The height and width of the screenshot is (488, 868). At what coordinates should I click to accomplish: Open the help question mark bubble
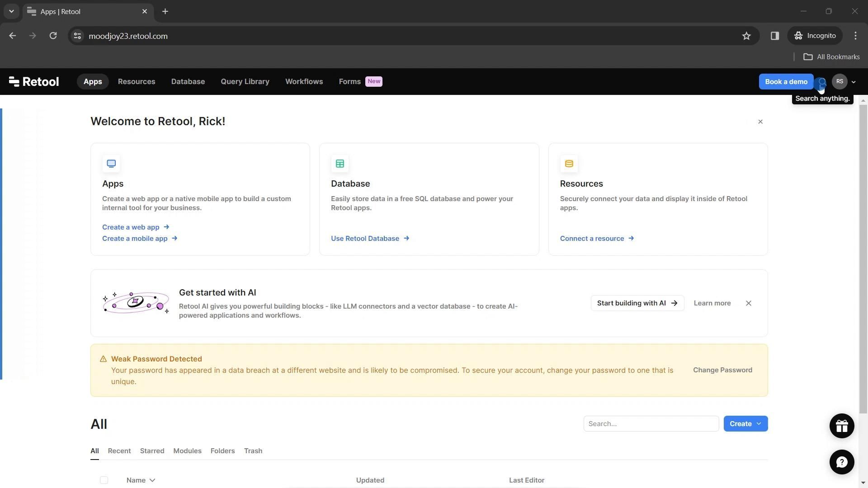(x=841, y=462)
